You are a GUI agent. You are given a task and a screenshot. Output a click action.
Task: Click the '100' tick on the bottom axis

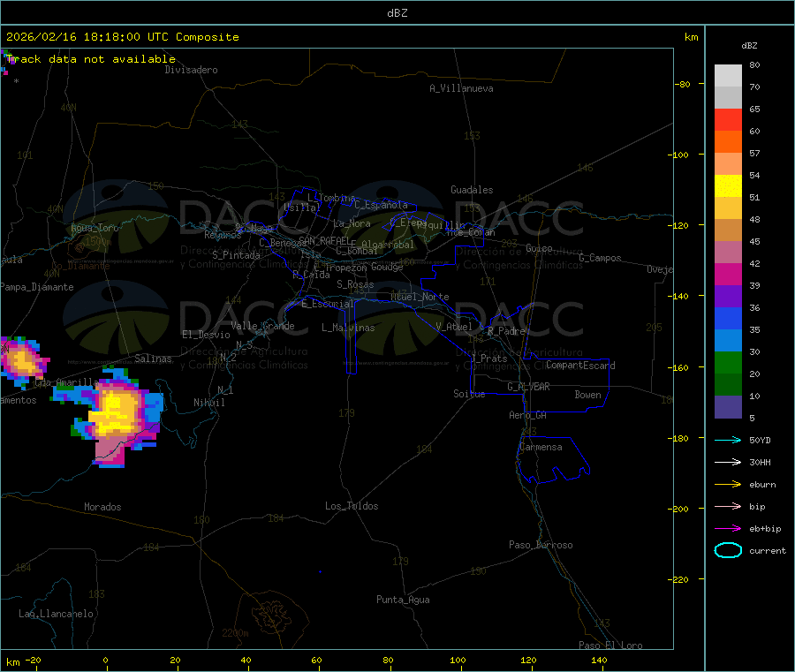pyautogui.click(x=458, y=660)
